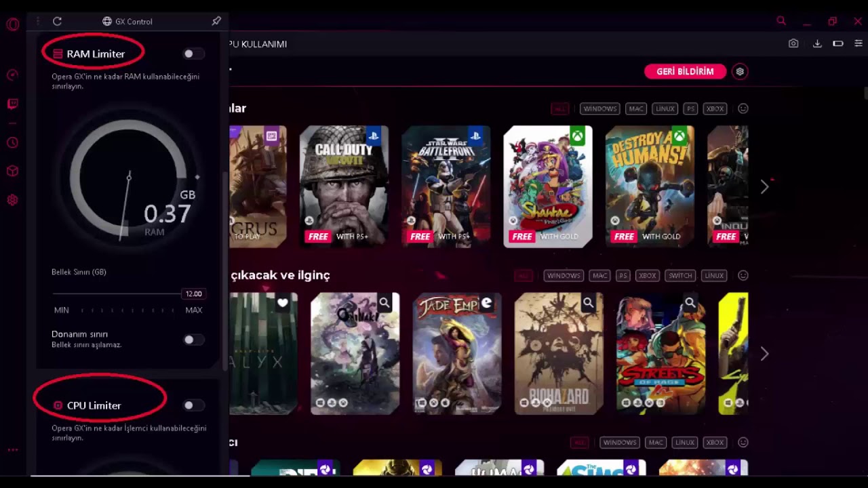868x488 pixels.
Task: Show next çıkacak ve ilginç games arrow
Action: [764, 354]
